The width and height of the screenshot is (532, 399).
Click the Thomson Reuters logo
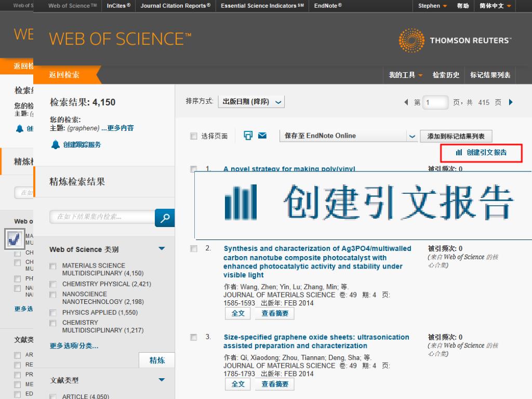455,41
